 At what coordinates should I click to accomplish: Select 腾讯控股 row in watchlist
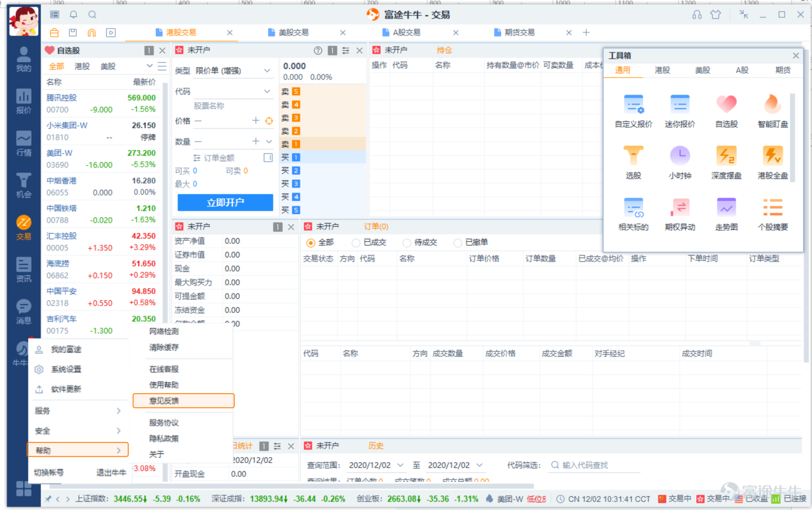click(x=101, y=104)
